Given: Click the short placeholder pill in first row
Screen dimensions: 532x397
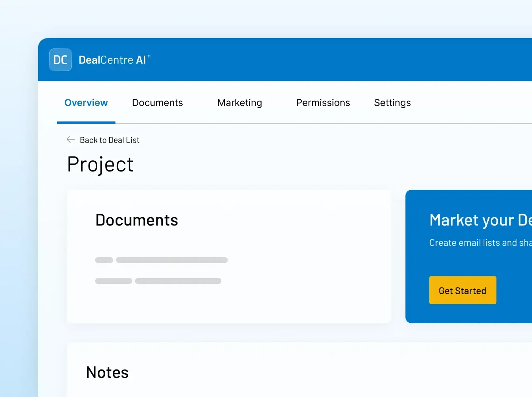Looking at the screenshot, I should pos(104,260).
